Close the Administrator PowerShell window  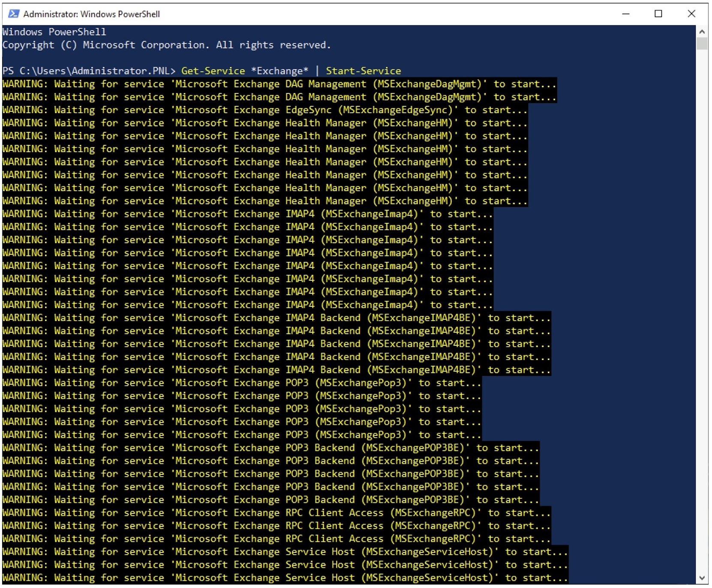coord(691,14)
